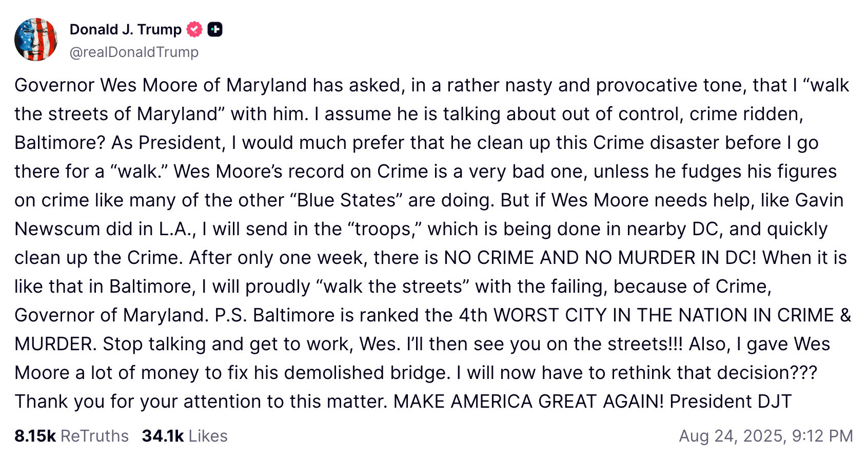Click the black plus badge beside the name
Image resolution: width=868 pixels, height=456 pixels.
(215, 30)
